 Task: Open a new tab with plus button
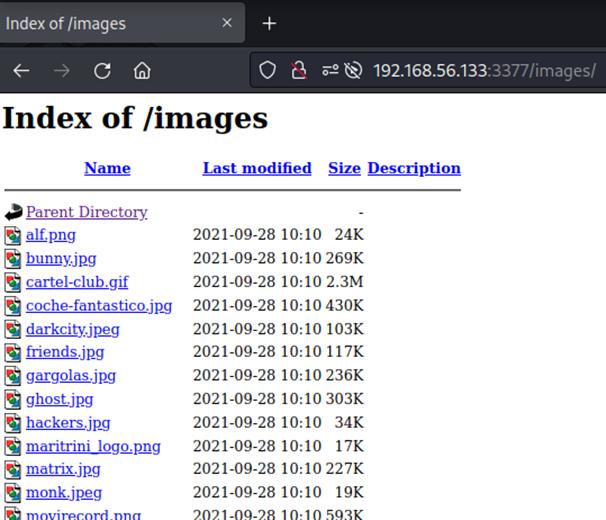click(x=269, y=23)
